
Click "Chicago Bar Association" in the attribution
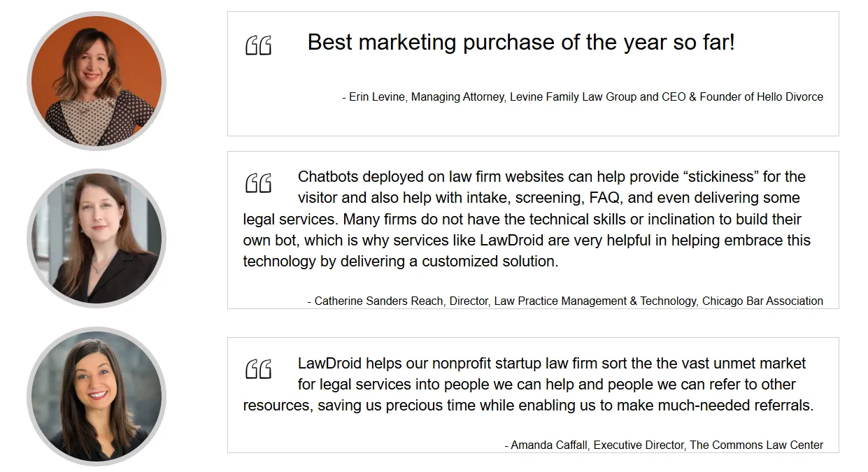click(762, 301)
